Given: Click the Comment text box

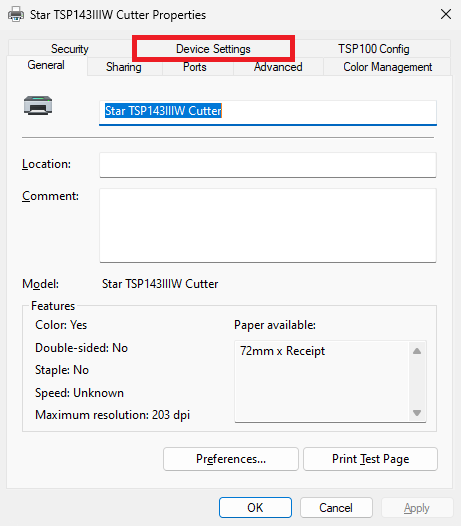Looking at the screenshot, I should tap(268, 225).
